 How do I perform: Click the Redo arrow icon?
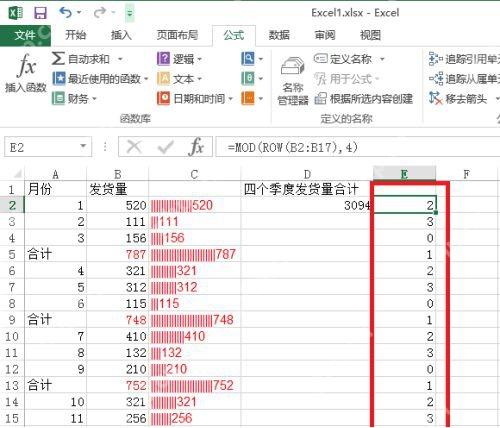click(x=100, y=13)
